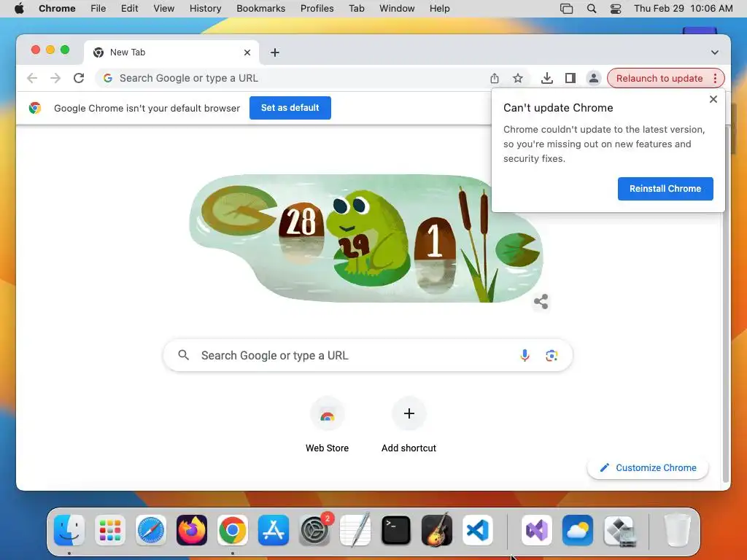The image size is (747, 560).
Task: Launch Firefox from the Dock
Action: pyautogui.click(x=192, y=530)
